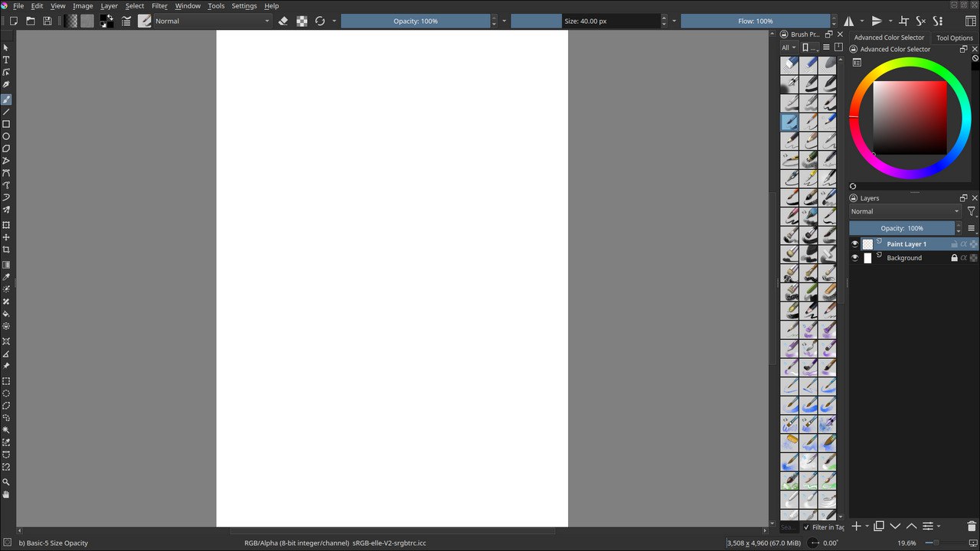Open the brush preset chooser in the toolbar
This screenshot has height=551, width=980.
[145, 21]
